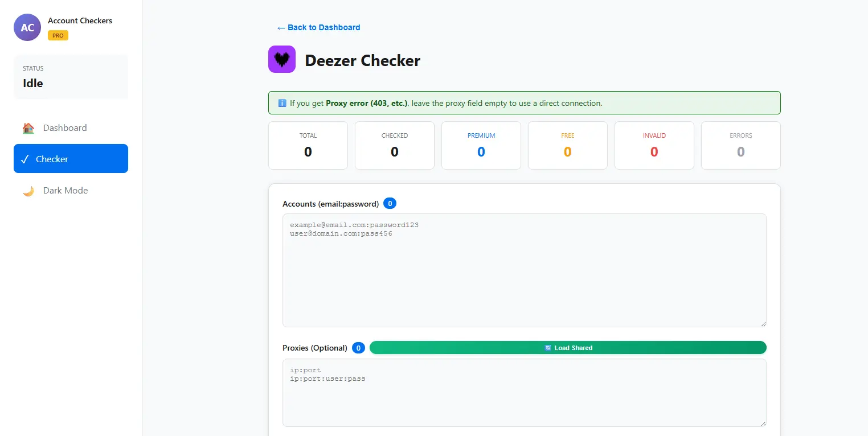The height and width of the screenshot is (436, 868).
Task: Focus the Accounts email:password text area
Action: coord(525,270)
